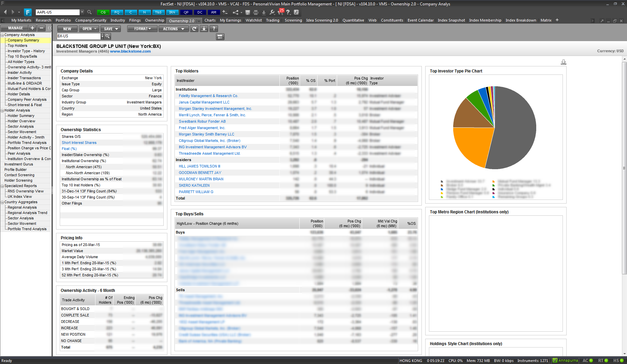
Task: Open the SAVE dropdown menu
Action: click(111, 29)
